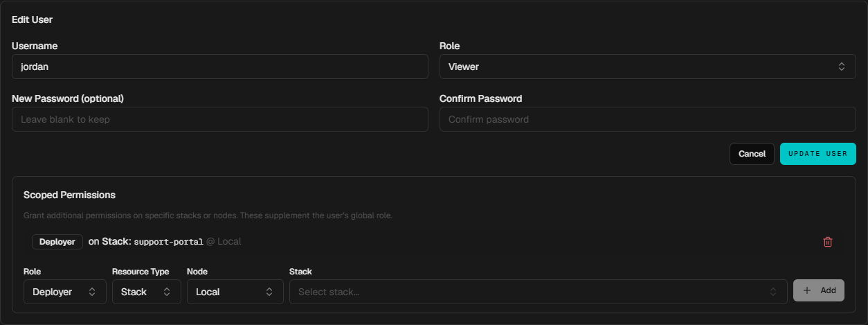The height and width of the screenshot is (325, 868).
Task: Expand the Resource Type dropdown set to Stack
Action: coord(147,292)
